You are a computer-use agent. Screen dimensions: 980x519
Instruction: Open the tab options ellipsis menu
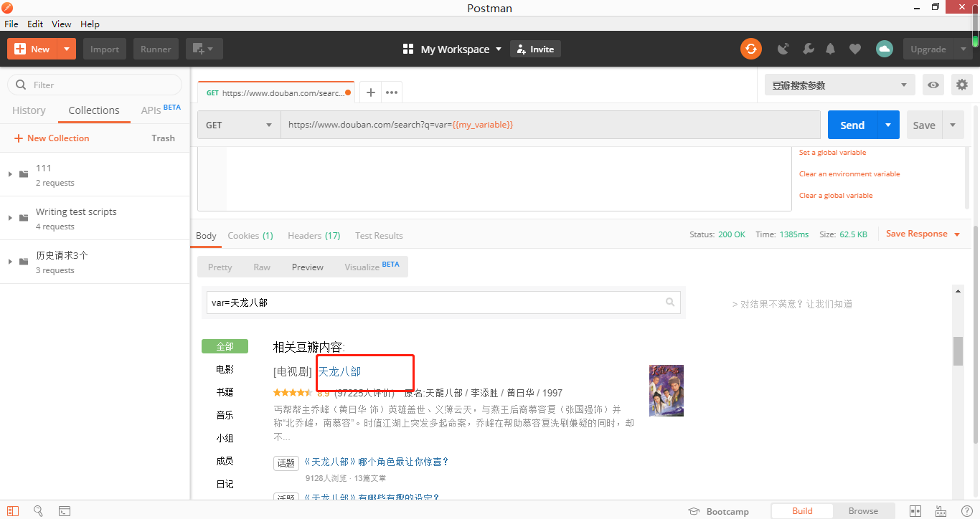pyautogui.click(x=392, y=92)
